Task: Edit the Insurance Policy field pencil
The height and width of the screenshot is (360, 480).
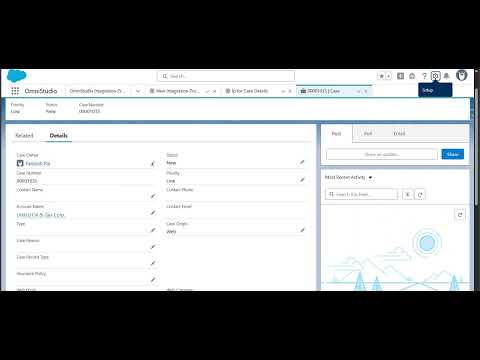Action: pyautogui.click(x=153, y=280)
